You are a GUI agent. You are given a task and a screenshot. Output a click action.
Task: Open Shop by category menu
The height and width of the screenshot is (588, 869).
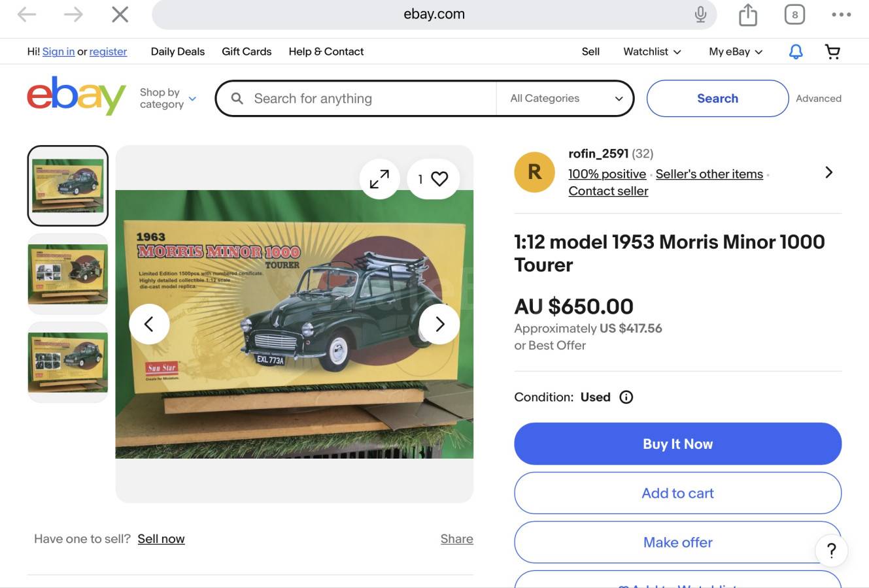(x=167, y=99)
